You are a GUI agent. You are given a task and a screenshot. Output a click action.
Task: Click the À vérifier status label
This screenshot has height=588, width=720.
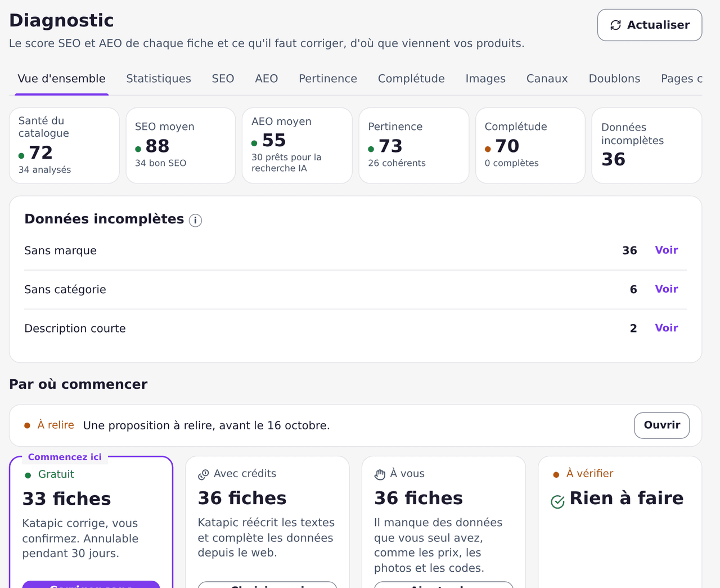(589, 474)
